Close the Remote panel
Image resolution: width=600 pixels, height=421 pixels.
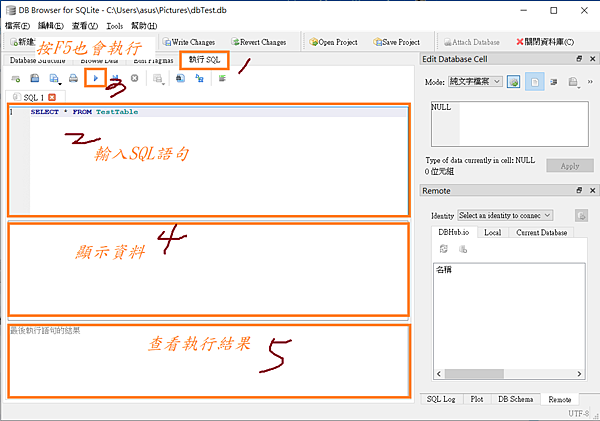tap(592, 190)
